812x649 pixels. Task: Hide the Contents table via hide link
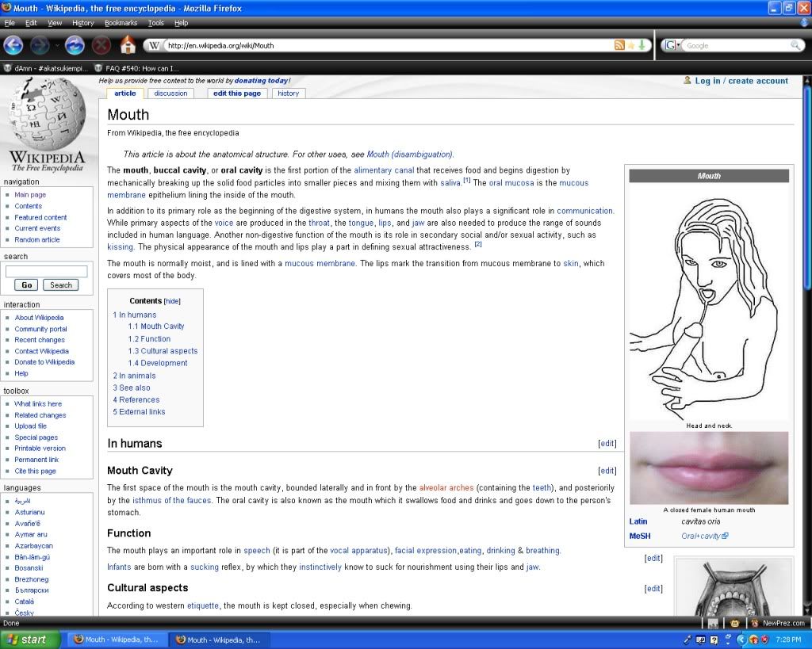pos(172,301)
